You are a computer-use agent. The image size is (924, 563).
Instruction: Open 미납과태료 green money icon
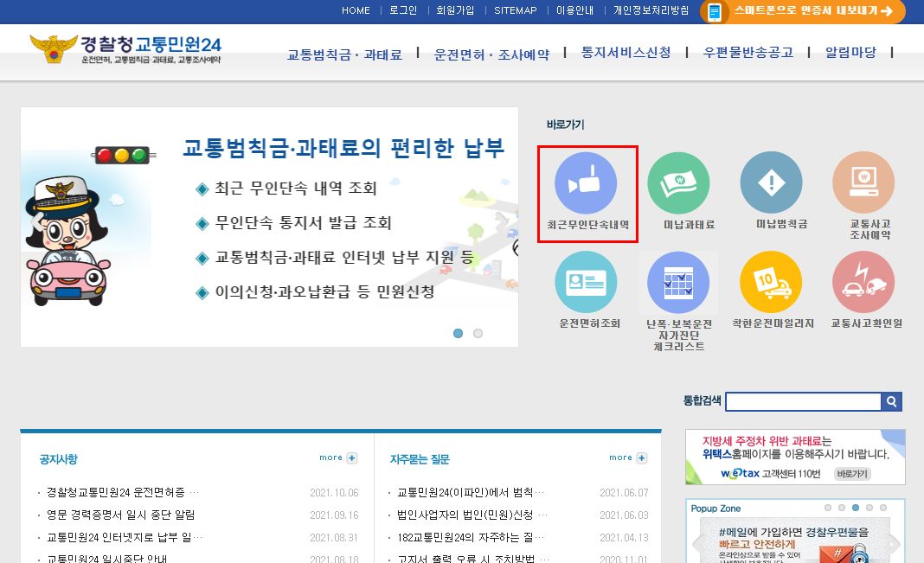tap(678, 182)
